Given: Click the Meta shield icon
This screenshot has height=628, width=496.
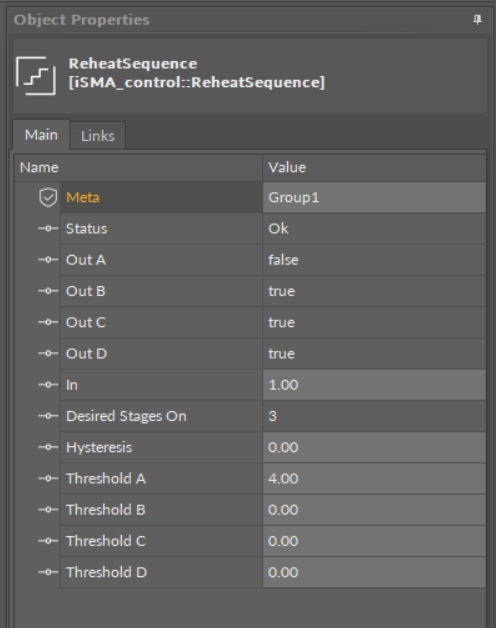Looking at the screenshot, I should tap(48, 197).
